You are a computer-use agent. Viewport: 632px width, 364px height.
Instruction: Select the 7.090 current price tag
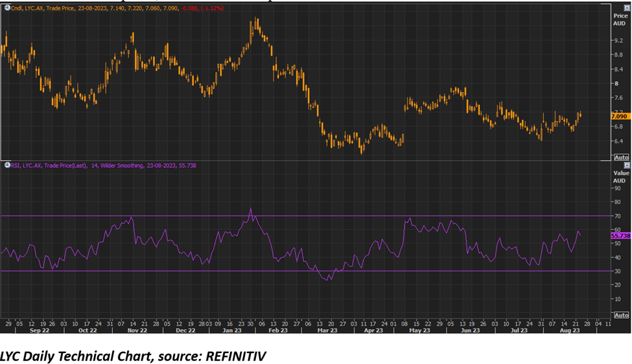point(620,117)
